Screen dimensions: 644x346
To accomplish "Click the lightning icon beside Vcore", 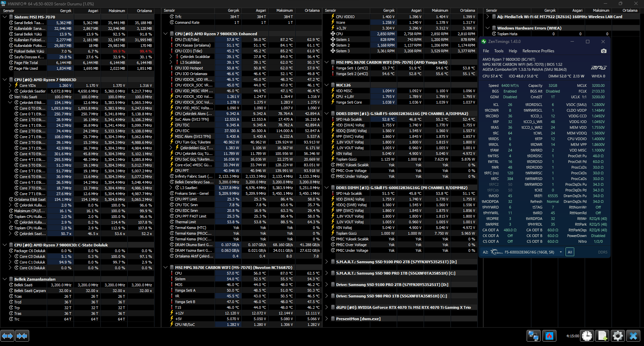I will 333,22.
